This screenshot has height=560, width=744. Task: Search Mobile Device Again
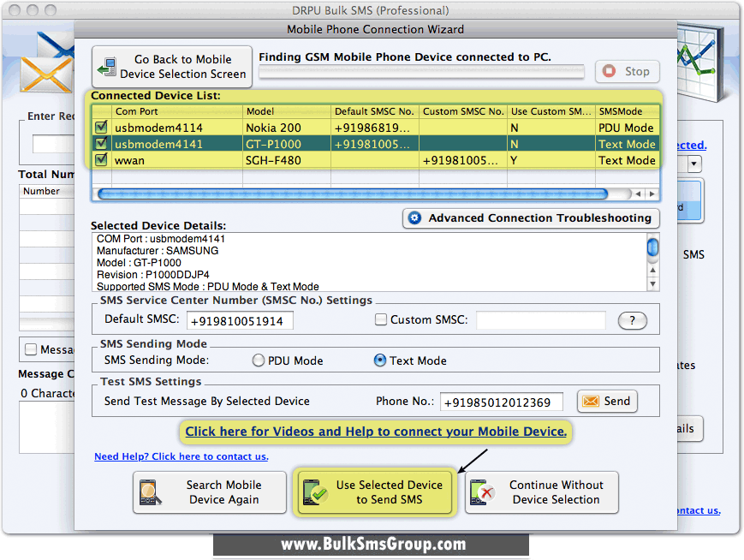[210, 492]
